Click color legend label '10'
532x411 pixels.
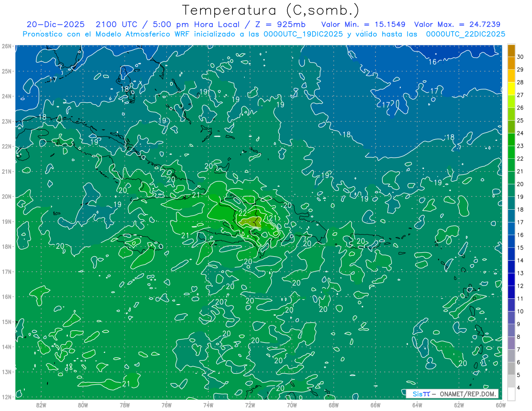pyautogui.click(x=520, y=311)
